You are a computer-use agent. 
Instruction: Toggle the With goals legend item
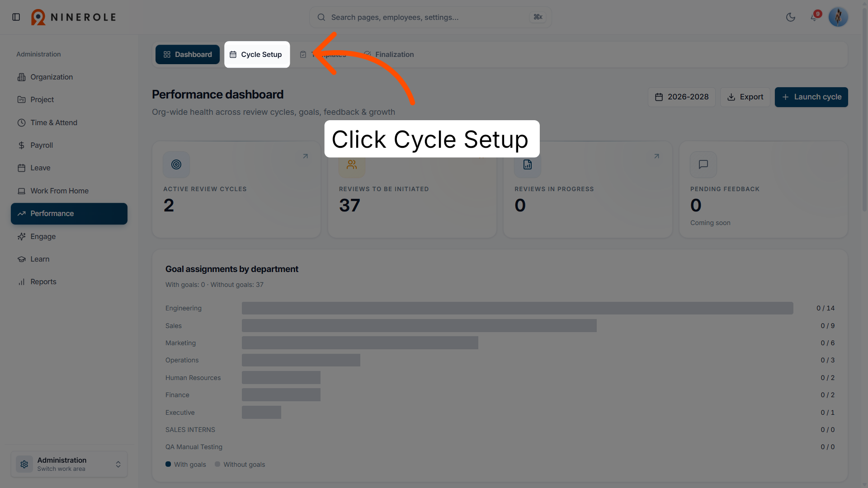[186, 465]
